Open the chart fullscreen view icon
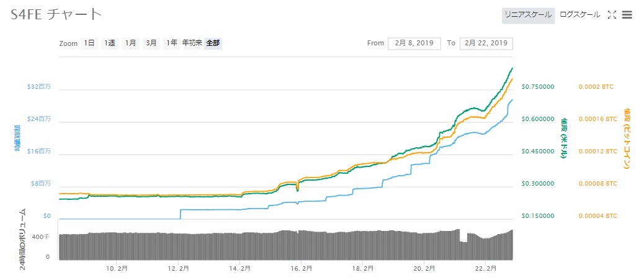This screenshot has height=280, width=644. [x=612, y=15]
